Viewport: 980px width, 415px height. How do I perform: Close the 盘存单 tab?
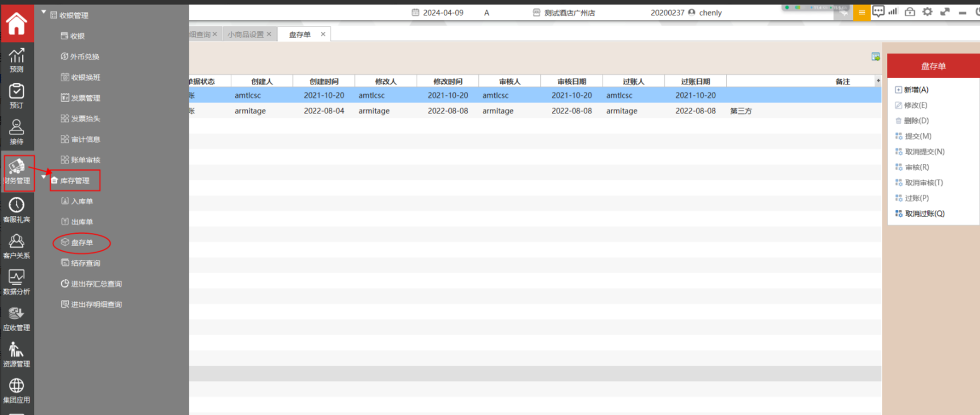(323, 34)
